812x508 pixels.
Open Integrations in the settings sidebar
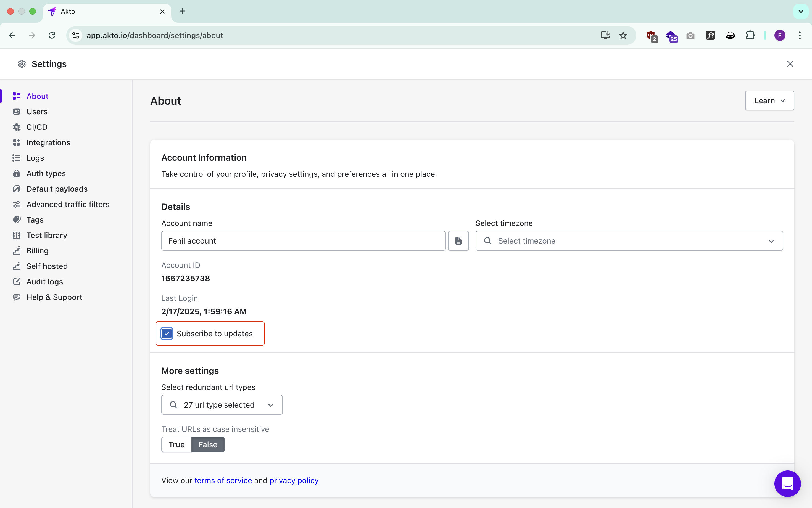pyautogui.click(x=48, y=142)
